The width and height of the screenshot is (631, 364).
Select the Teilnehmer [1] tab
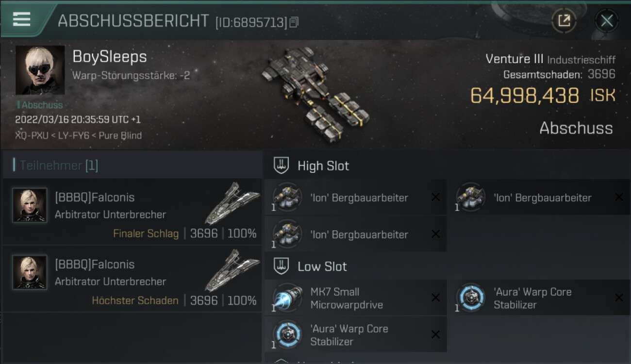(59, 165)
